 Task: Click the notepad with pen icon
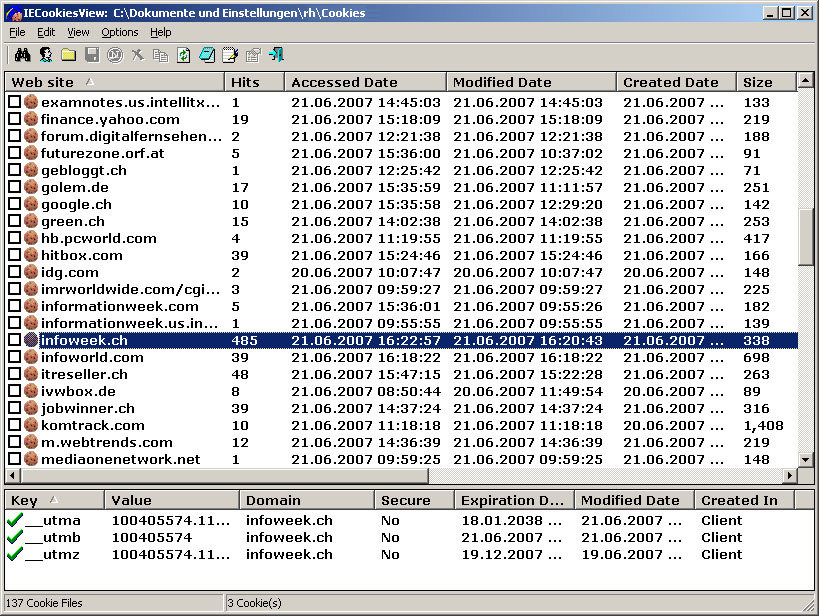coord(230,55)
